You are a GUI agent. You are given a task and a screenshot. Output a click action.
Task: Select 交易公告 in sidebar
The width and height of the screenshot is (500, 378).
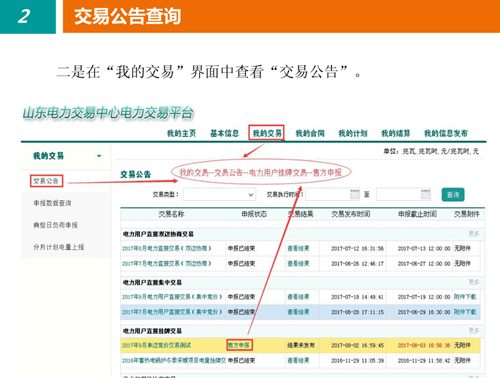(x=46, y=181)
